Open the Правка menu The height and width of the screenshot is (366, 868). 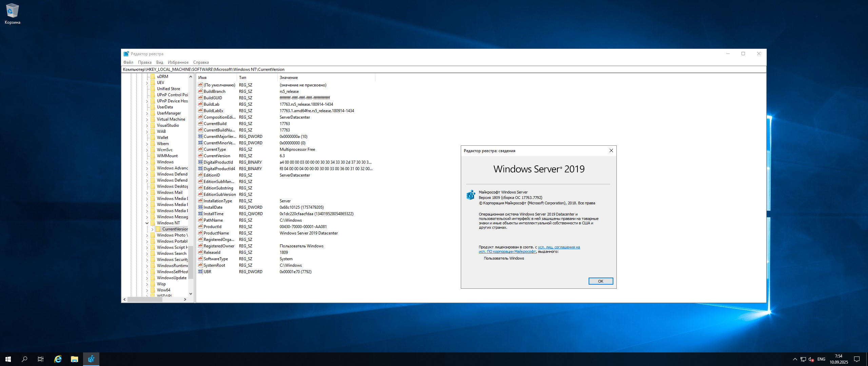point(144,62)
